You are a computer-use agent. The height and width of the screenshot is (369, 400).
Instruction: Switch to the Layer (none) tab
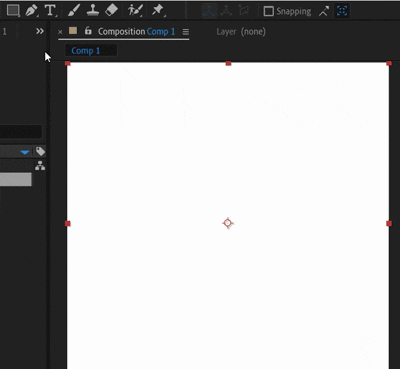point(241,32)
